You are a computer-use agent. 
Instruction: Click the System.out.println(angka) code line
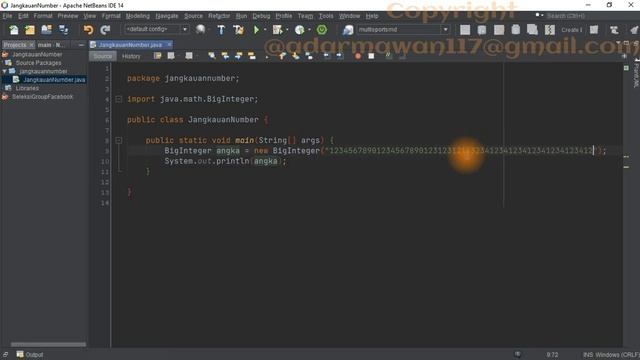(225, 161)
